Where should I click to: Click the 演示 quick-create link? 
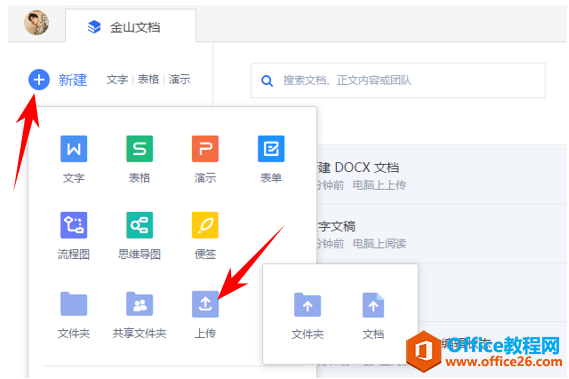tap(180, 79)
